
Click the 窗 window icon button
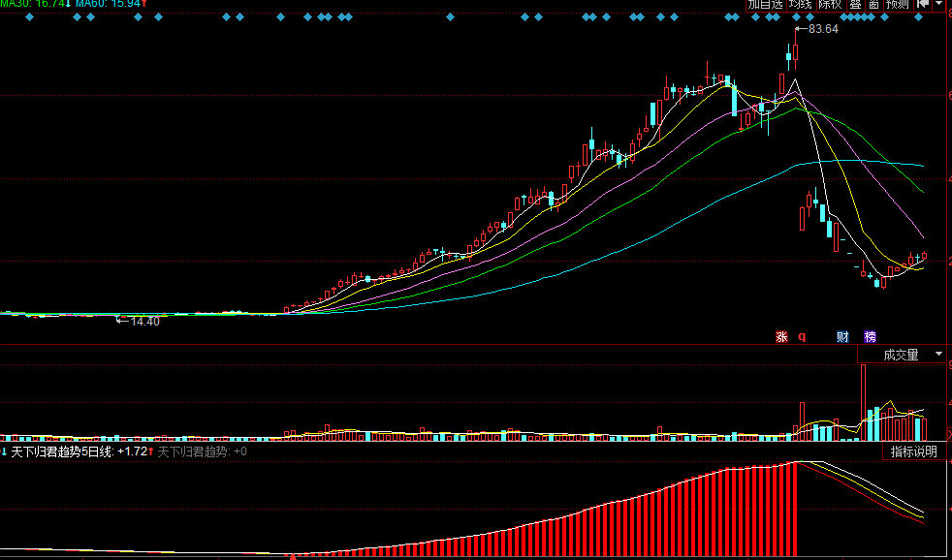(873, 4)
